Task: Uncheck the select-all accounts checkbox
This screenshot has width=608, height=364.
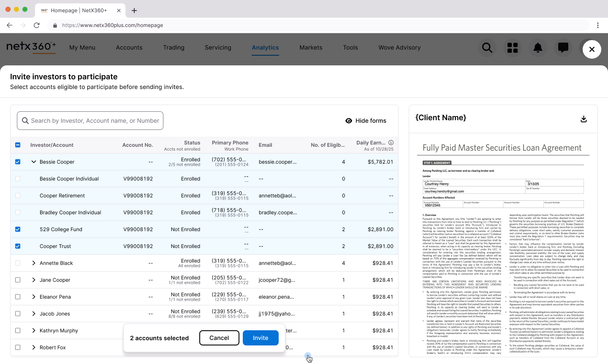Action: (x=18, y=145)
